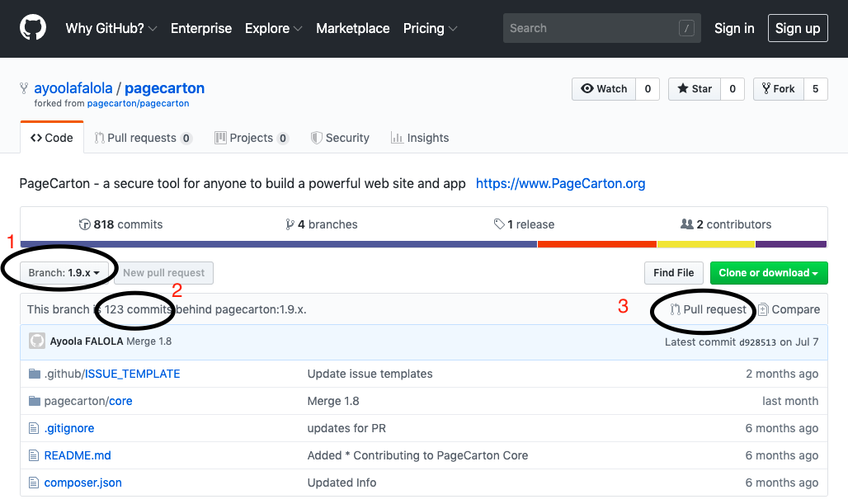Viewport: 848px width, 504px height.
Task: Go to Enterprise page
Action: pos(201,28)
